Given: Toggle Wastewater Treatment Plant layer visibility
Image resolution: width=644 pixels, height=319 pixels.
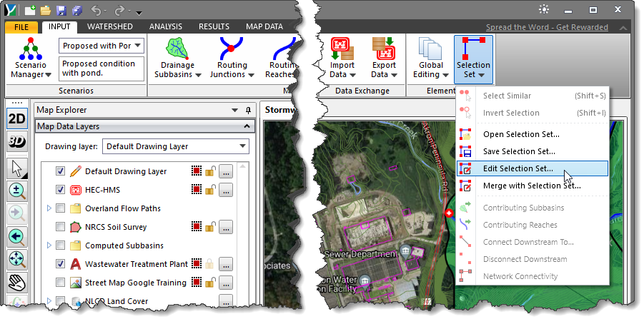Looking at the screenshot, I should [x=60, y=264].
